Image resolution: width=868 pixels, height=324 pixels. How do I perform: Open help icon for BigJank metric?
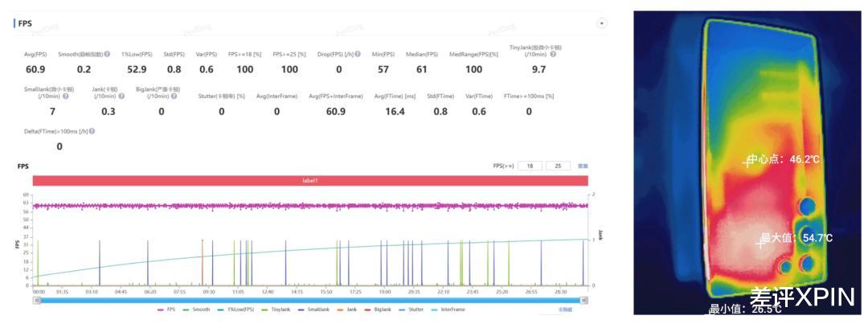[x=175, y=96]
